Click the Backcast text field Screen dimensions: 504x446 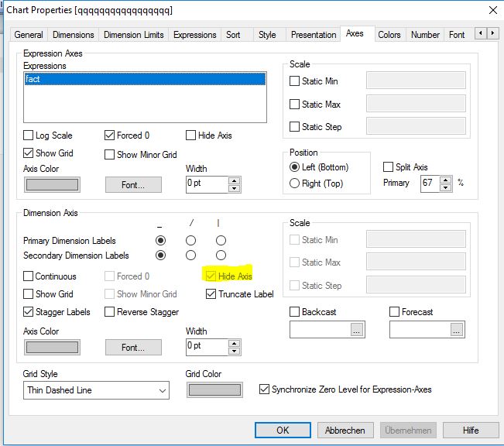321,330
